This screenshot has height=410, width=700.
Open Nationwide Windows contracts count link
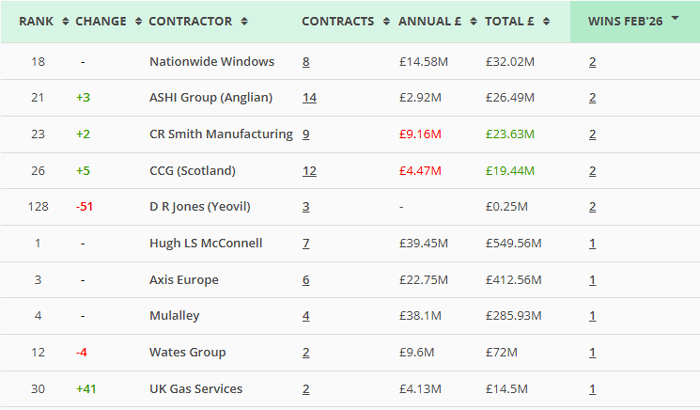(x=306, y=62)
